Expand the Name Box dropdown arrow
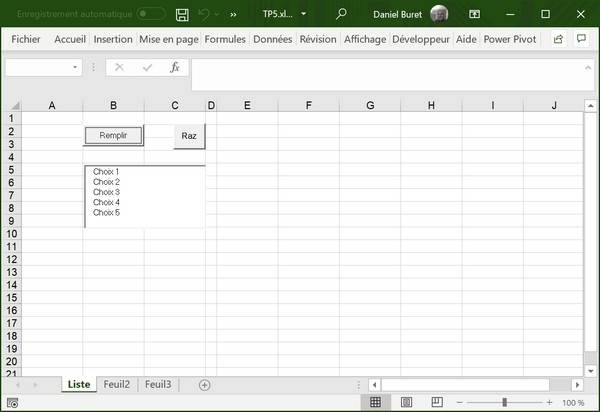This screenshot has height=412, width=600. click(x=75, y=67)
